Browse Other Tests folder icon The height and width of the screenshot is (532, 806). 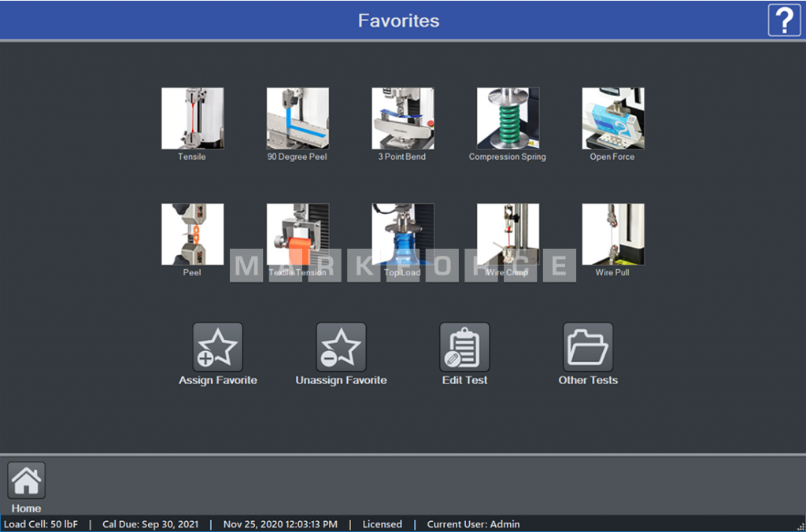[x=588, y=347]
